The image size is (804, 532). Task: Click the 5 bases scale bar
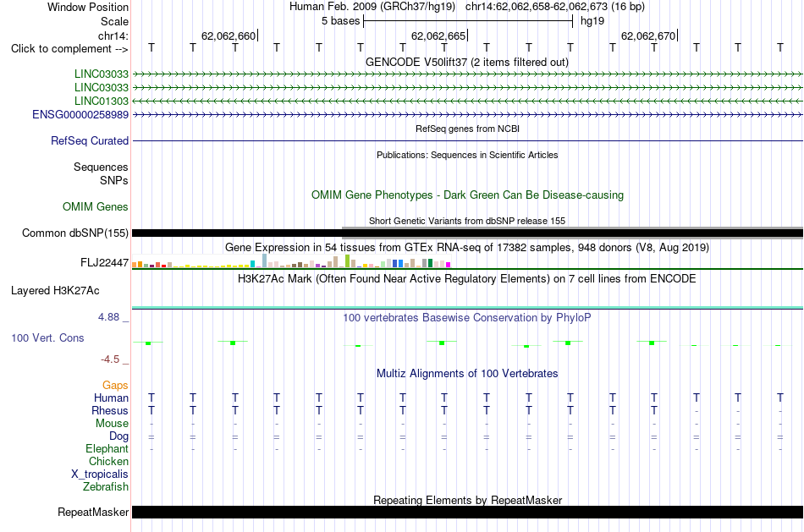point(468,21)
